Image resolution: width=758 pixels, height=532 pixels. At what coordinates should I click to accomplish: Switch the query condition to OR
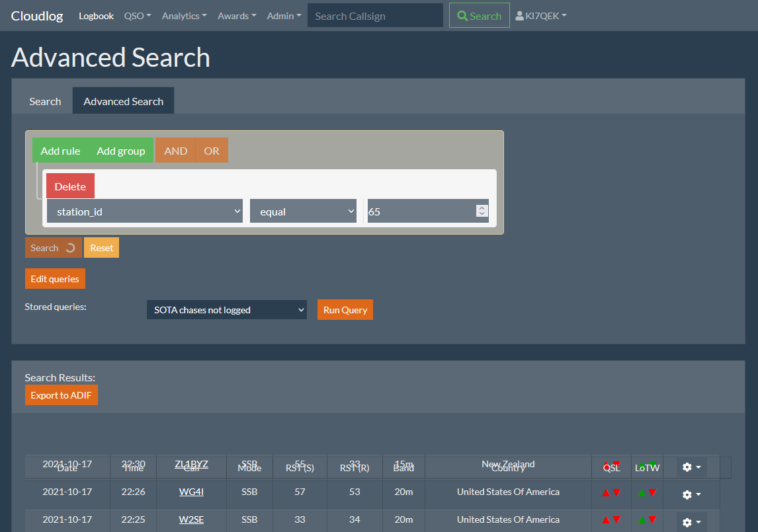[x=212, y=150]
